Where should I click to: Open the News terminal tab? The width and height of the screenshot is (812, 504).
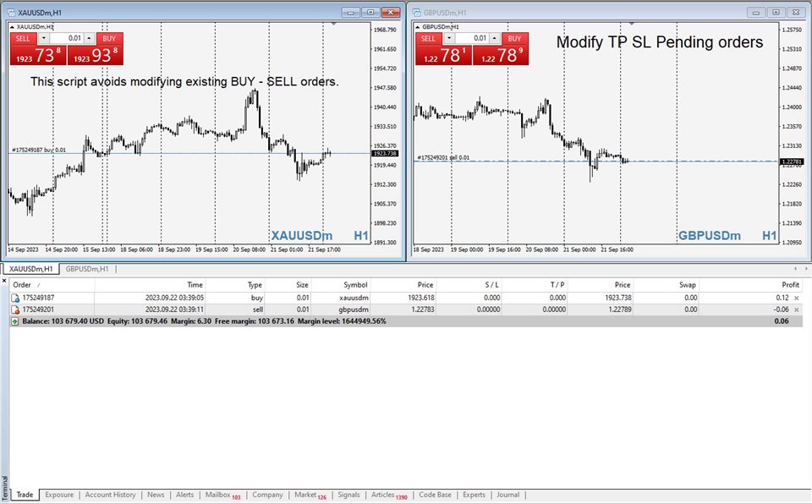coord(156,495)
